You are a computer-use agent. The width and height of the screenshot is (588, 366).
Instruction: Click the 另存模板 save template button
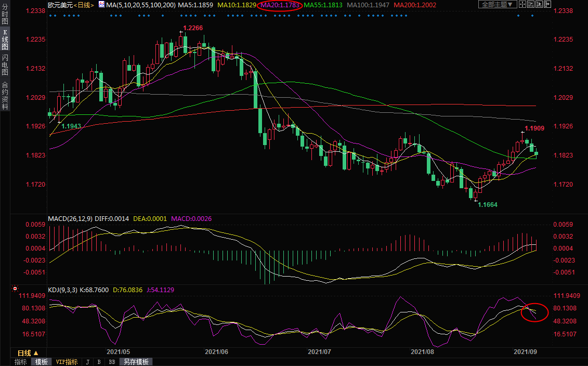[x=136, y=362]
